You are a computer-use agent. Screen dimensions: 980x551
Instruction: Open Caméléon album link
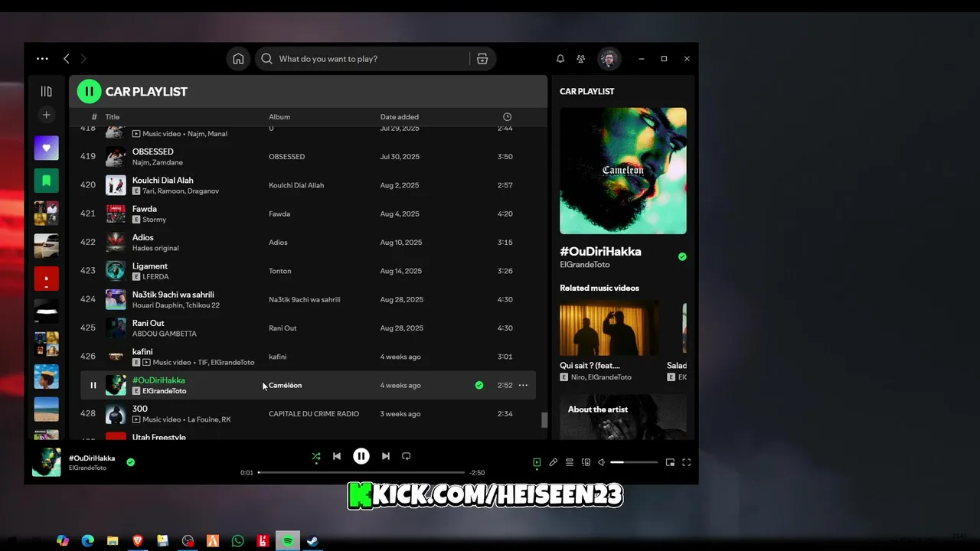click(286, 386)
